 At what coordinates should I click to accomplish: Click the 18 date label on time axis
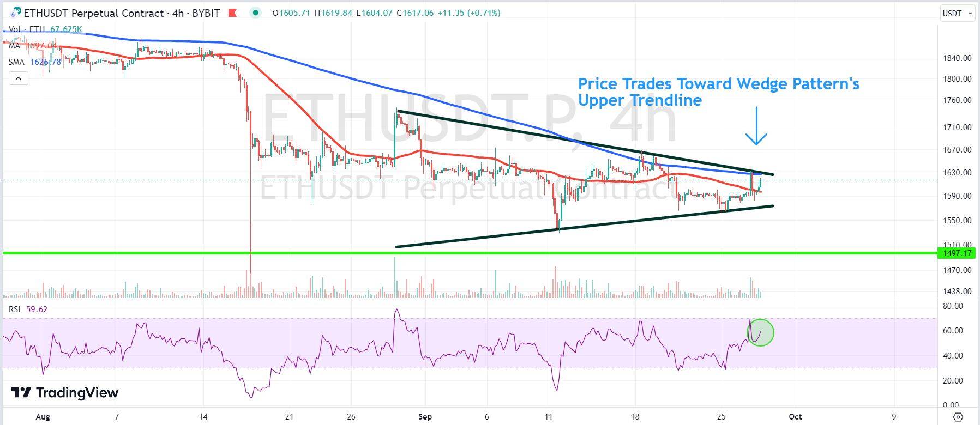(635, 417)
